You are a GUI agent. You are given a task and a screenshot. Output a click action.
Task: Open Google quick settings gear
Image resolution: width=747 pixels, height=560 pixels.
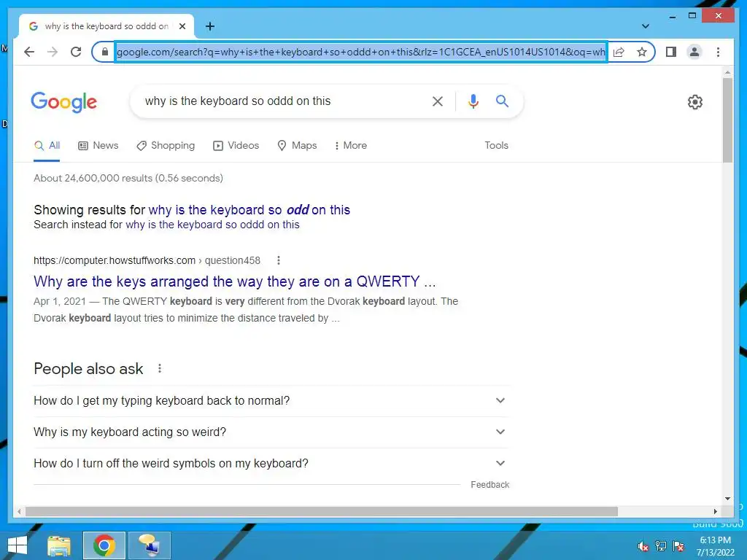point(695,102)
